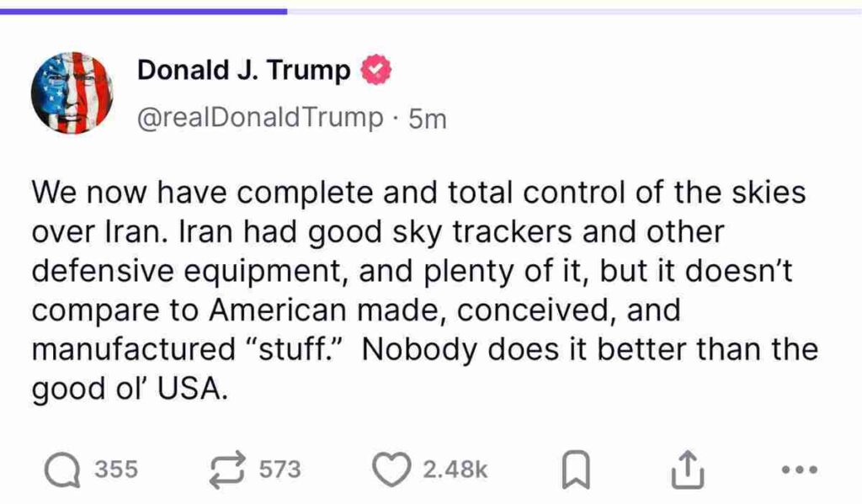
Task: Click the post's first line about skies
Action: (x=418, y=194)
